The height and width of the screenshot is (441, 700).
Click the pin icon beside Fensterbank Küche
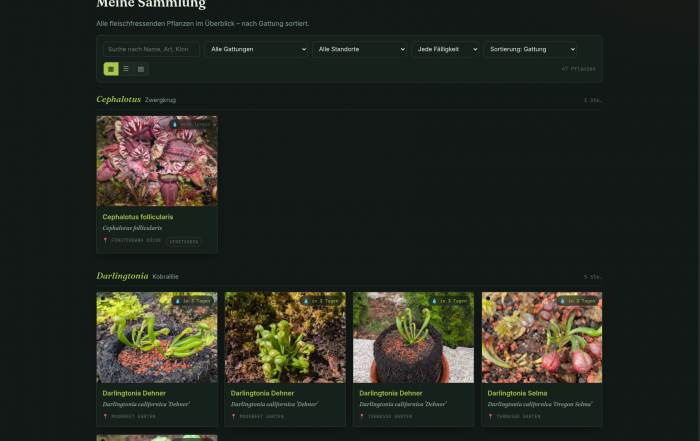pos(105,240)
